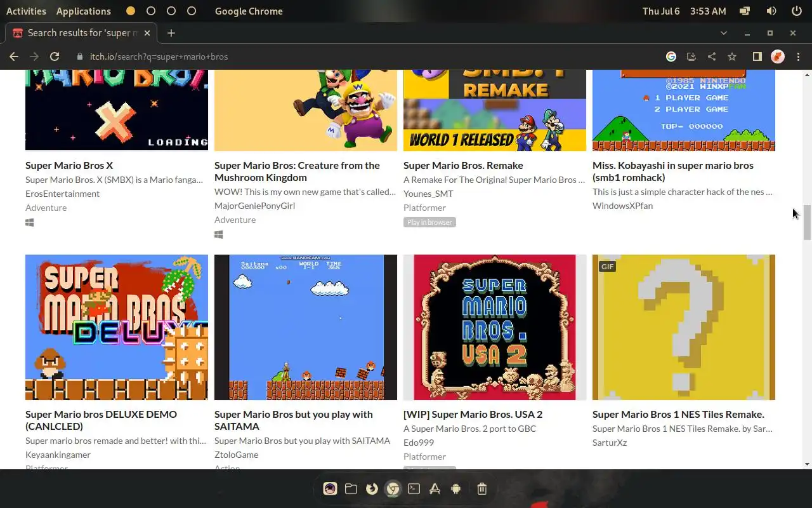Viewport: 812px width, 508px height.
Task: Open Super Mario Bros but you play with SAITAMA title
Action: (x=294, y=420)
